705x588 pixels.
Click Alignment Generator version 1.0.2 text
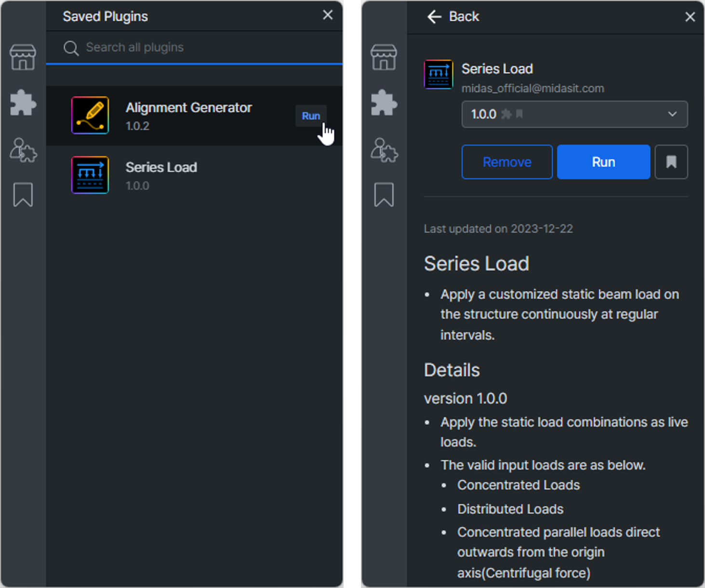pyautogui.click(x=137, y=126)
